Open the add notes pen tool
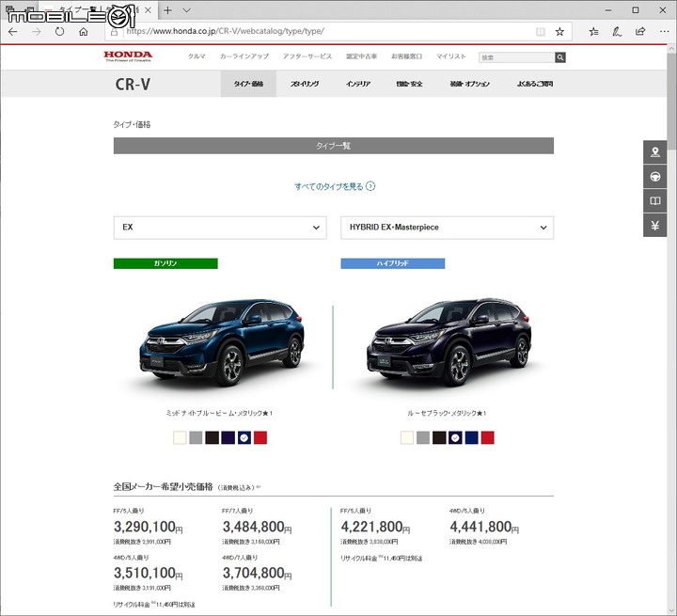 point(617,32)
